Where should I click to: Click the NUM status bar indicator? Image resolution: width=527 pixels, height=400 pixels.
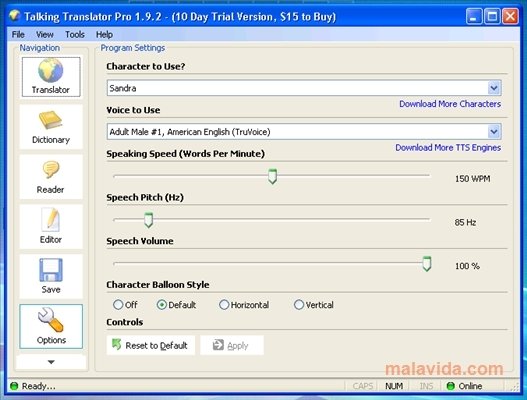pyautogui.click(x=394, y=386)
